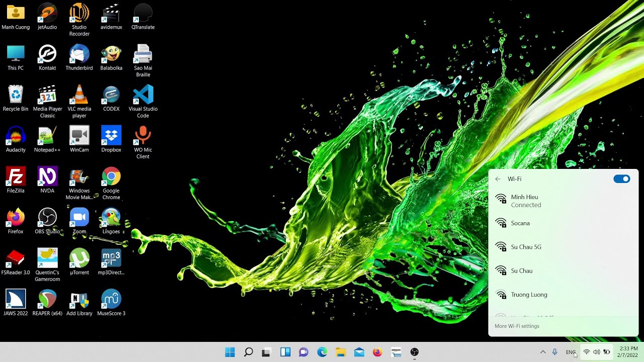
Task: Open the REAPER (x64) shortcut
Action: coord(47,303)
